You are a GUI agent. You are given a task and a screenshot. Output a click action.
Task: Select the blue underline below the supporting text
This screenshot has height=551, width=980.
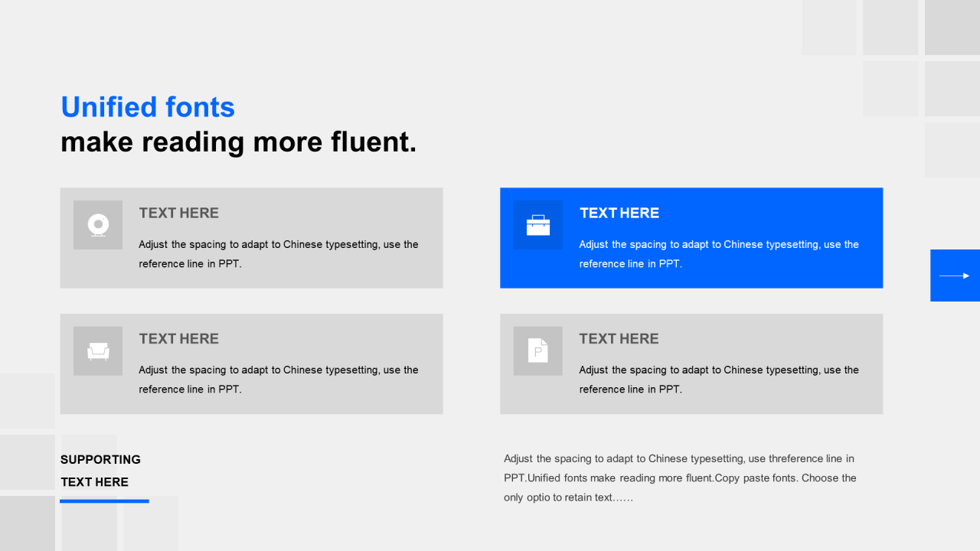point(104,501)
